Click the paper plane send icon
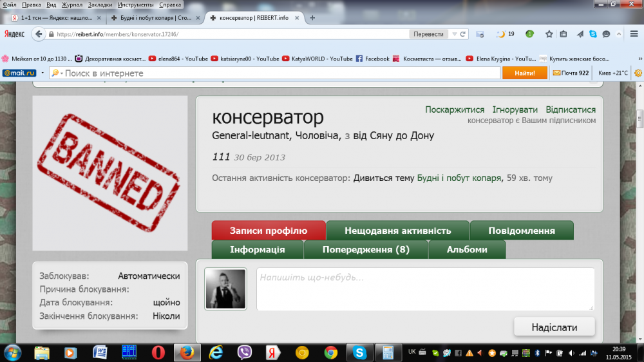Image resolution: width=644 pixels, height=362 pixels. click(x=580, y=34)
